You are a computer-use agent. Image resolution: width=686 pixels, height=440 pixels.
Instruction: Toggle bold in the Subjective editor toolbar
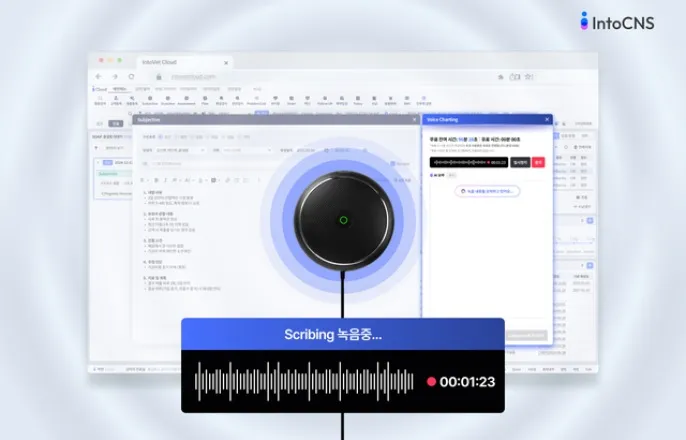point(156,180)
